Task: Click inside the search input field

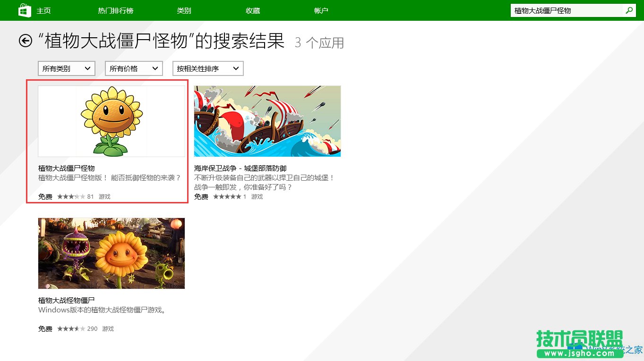Action: pyautogui.click(x=562, y=10)
